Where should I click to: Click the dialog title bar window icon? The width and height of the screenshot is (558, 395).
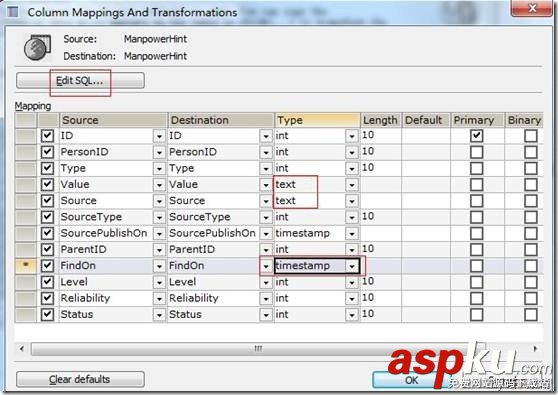click(x=13, y=12)
